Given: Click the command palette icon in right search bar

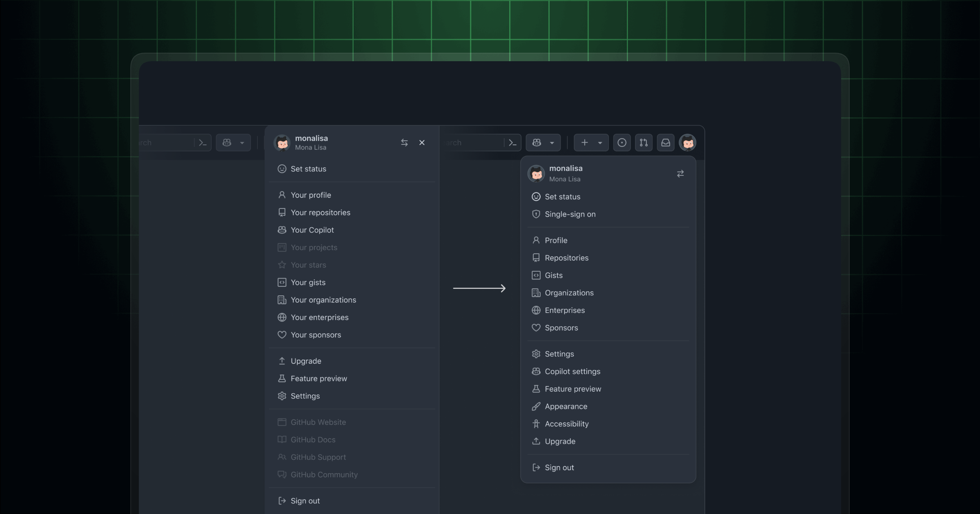Looking at the screenshot, I should 512,143.
